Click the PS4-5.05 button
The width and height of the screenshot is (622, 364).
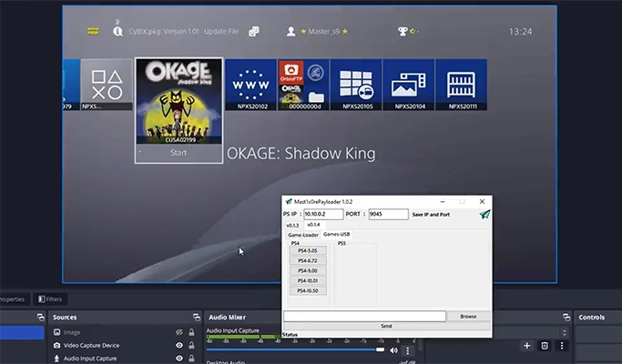(308, 250)
